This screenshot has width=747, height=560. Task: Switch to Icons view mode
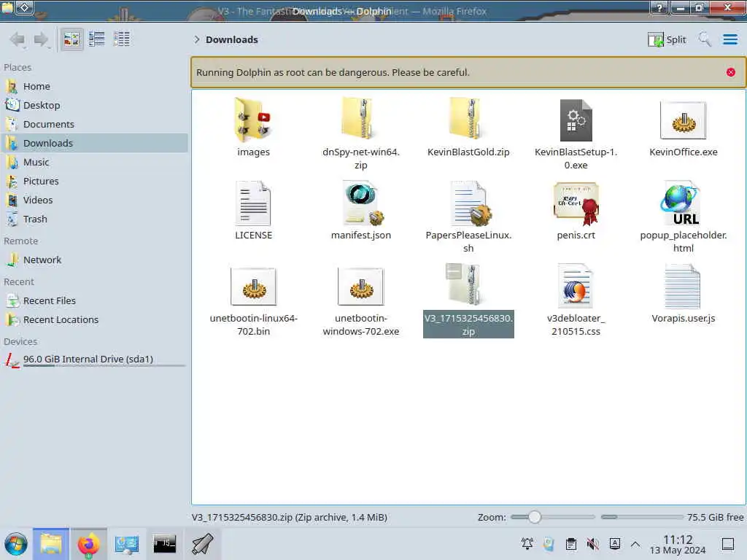tap(71, 39)
